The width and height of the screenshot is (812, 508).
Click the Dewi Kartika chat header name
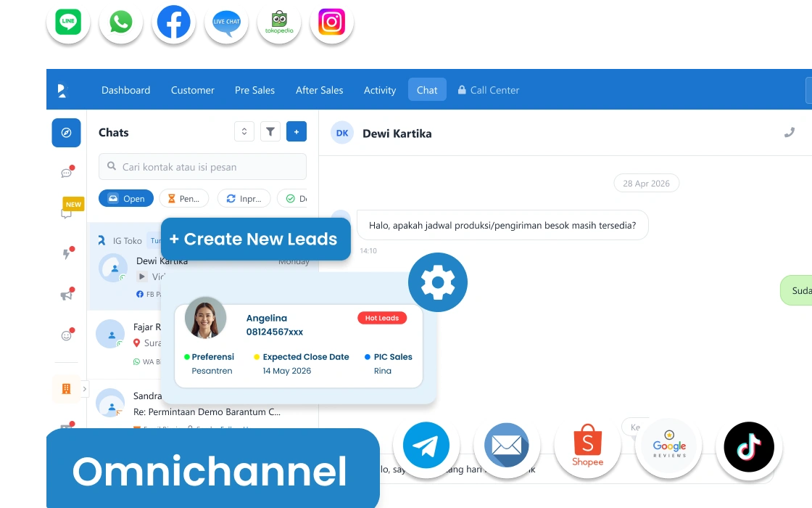pyautogui.click(x=397, y=134)
